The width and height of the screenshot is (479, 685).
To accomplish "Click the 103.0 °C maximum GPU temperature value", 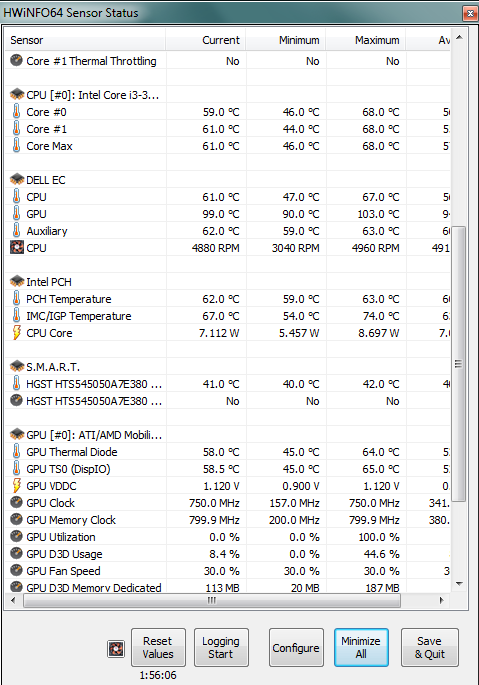I will pos(378,214).
